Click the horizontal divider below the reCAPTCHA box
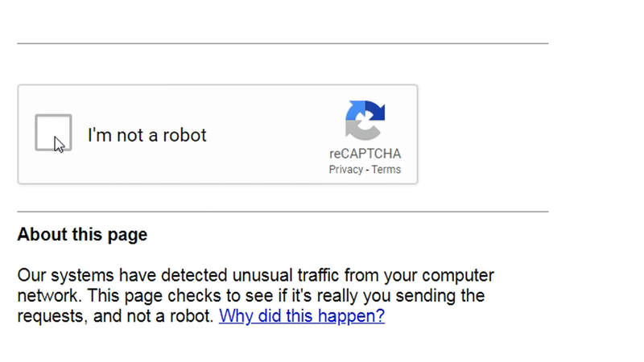 pos(282,212)
